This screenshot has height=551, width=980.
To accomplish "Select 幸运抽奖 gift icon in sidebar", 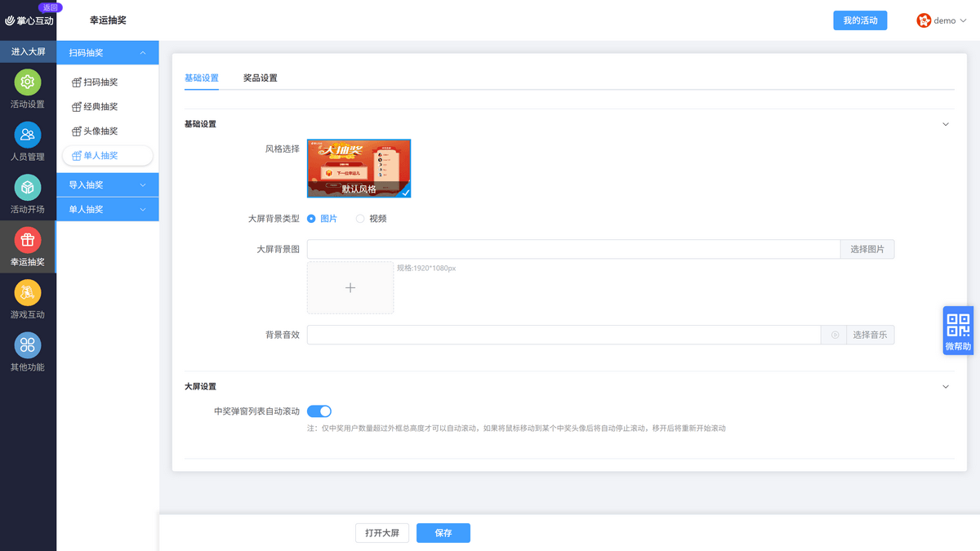I will click(x=28, y=240).
